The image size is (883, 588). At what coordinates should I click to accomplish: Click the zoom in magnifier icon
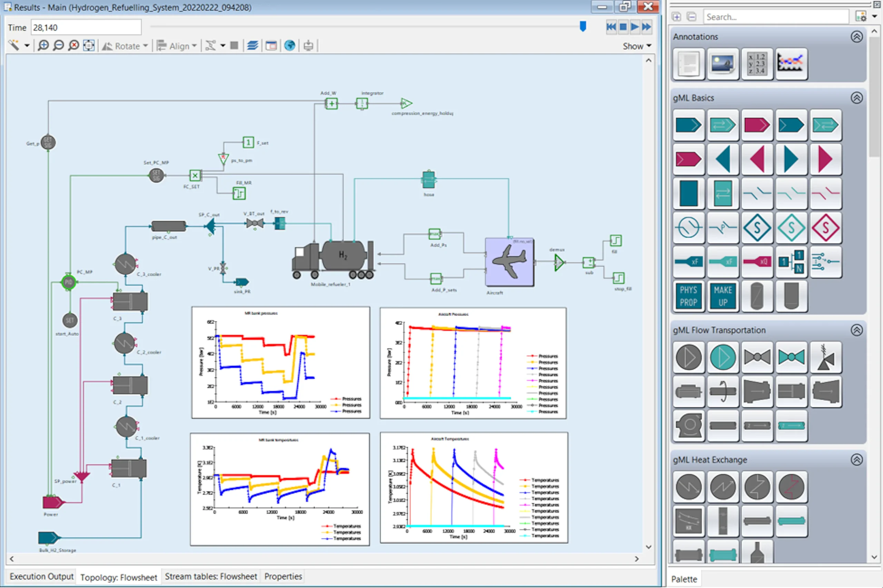(43, 46)
